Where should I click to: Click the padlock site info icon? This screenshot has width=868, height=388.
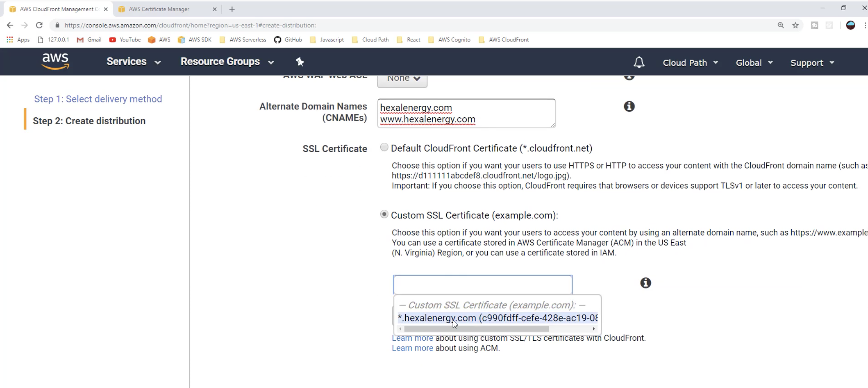(x=57, y=25)
